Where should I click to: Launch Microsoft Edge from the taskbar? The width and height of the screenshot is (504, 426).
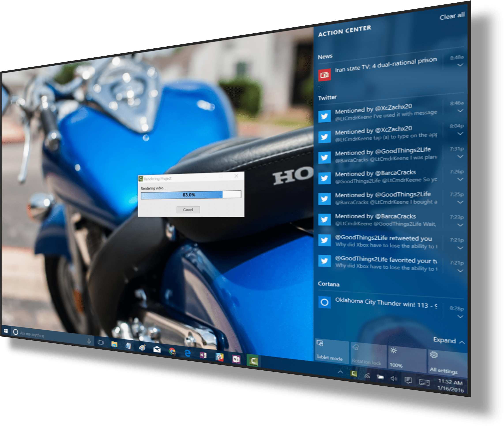tap(188, 353)
